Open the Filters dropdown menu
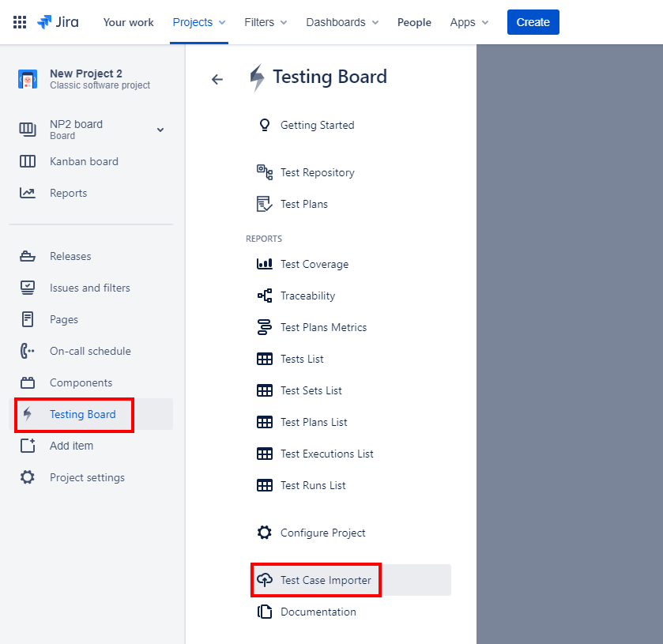 [266, 22]
